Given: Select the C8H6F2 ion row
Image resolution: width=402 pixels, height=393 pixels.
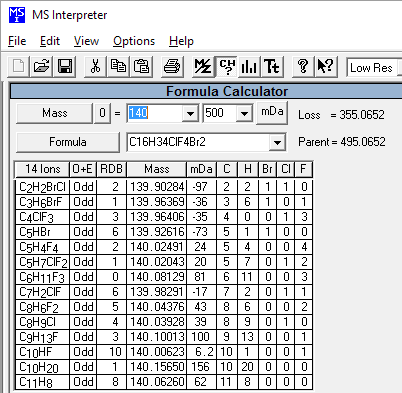Looking at the screenshot, I should point(164,307).
